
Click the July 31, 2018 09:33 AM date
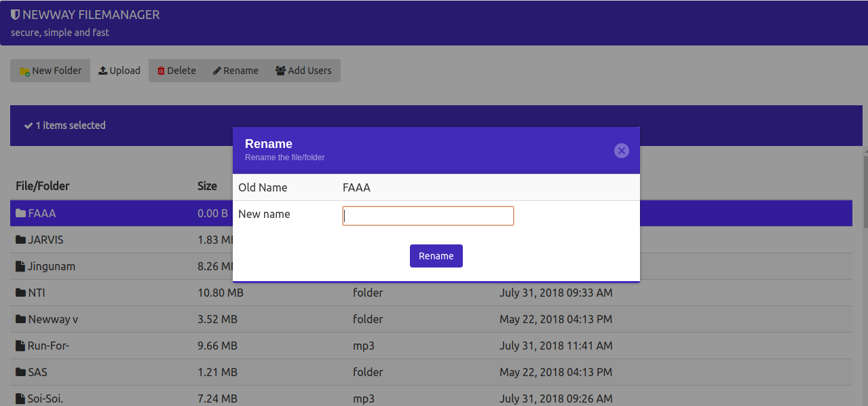(556, 293)
